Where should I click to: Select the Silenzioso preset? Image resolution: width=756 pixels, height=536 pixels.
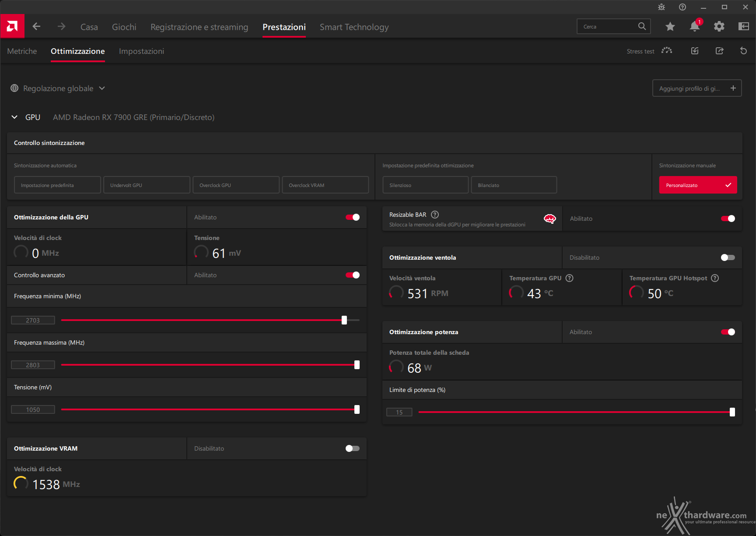[x=426, y=185]
